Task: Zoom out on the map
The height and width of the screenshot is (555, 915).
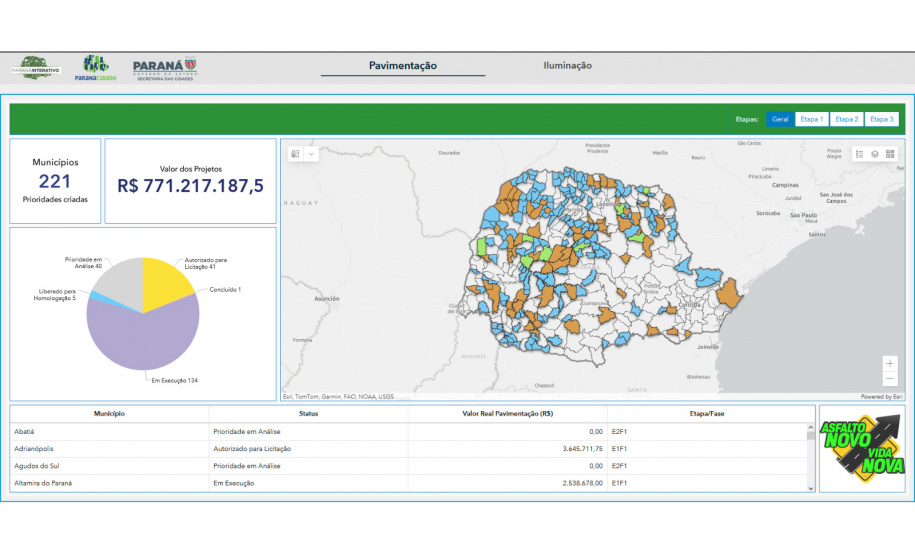Action: point(890,379)
